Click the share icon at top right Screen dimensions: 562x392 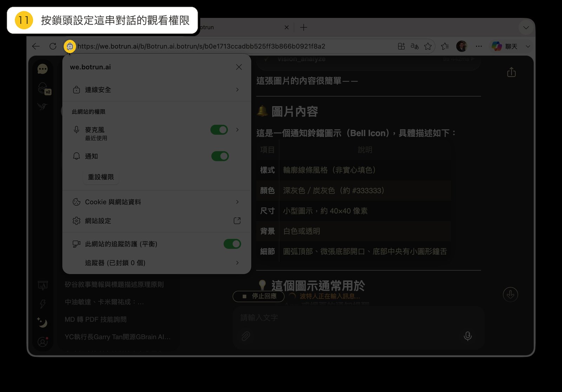point(511,72)
